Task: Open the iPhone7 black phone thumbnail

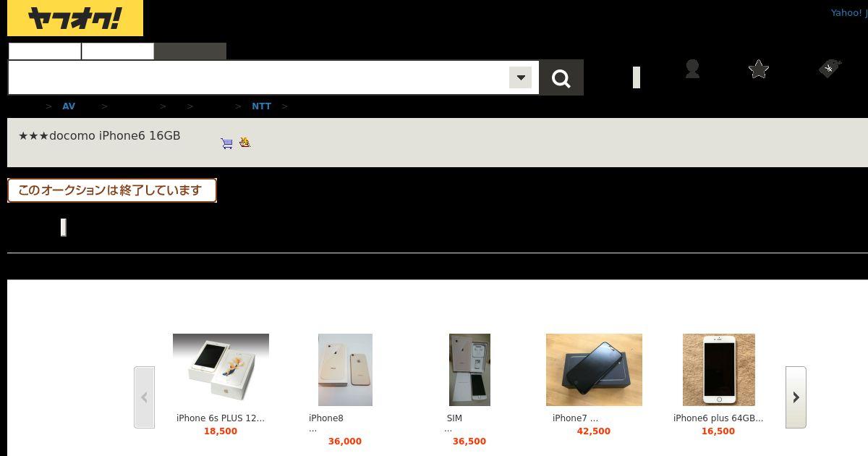Action: point(594,370)
